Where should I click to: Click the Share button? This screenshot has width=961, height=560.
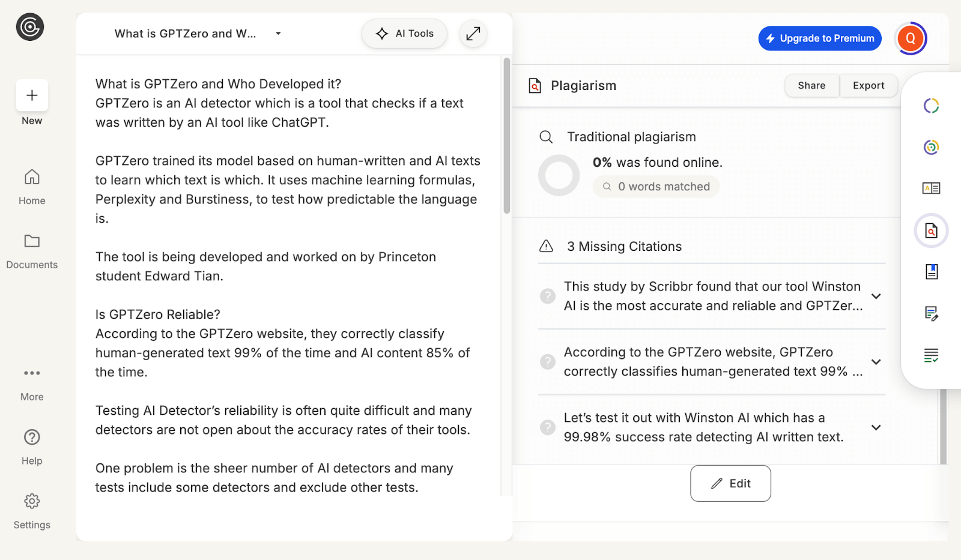click(x=811, y=85)
